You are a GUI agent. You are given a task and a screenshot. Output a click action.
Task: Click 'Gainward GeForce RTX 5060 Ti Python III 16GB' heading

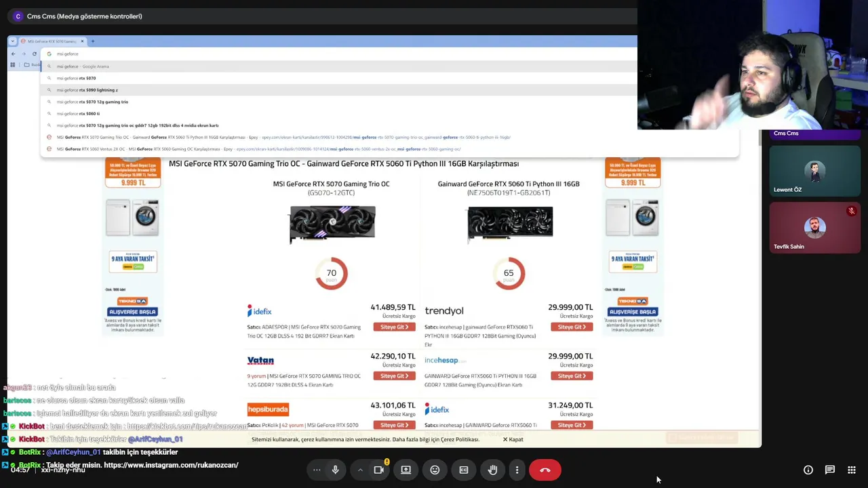(x=509, y=184)
